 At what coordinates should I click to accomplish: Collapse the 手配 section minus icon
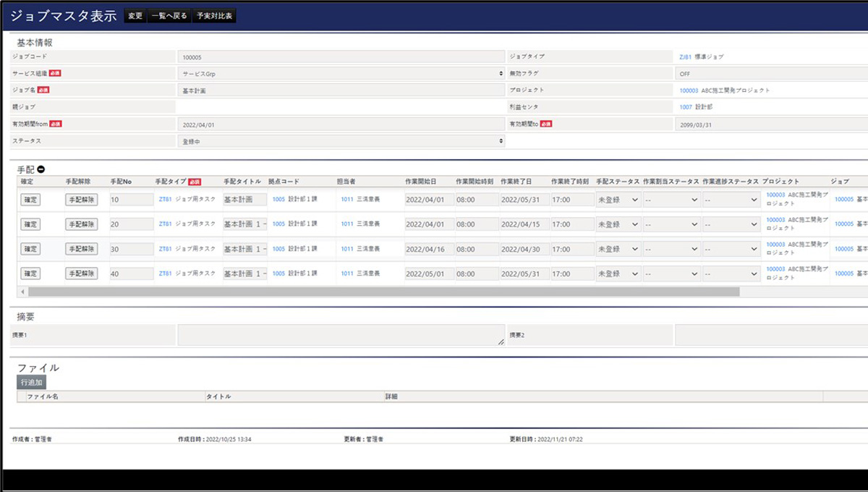coord(41,169)
